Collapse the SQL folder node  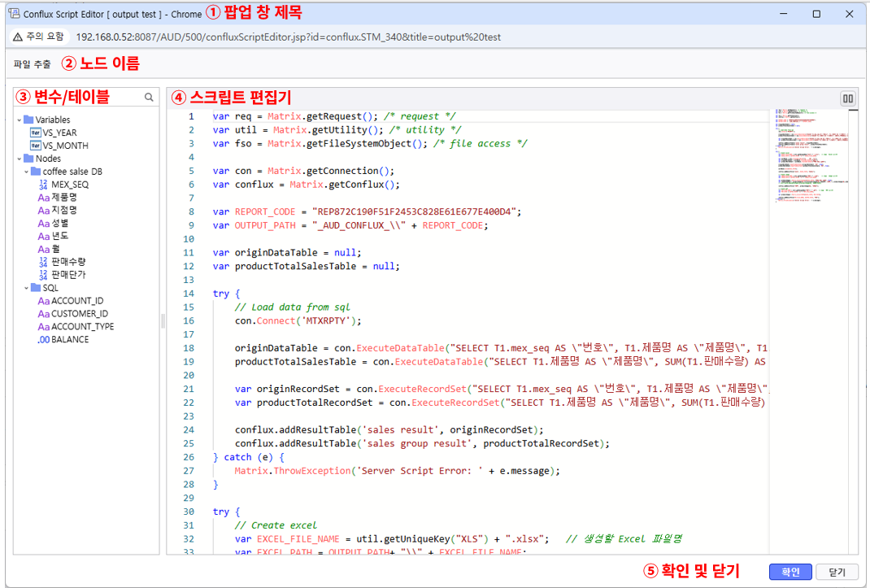click(x=26, y=288)
